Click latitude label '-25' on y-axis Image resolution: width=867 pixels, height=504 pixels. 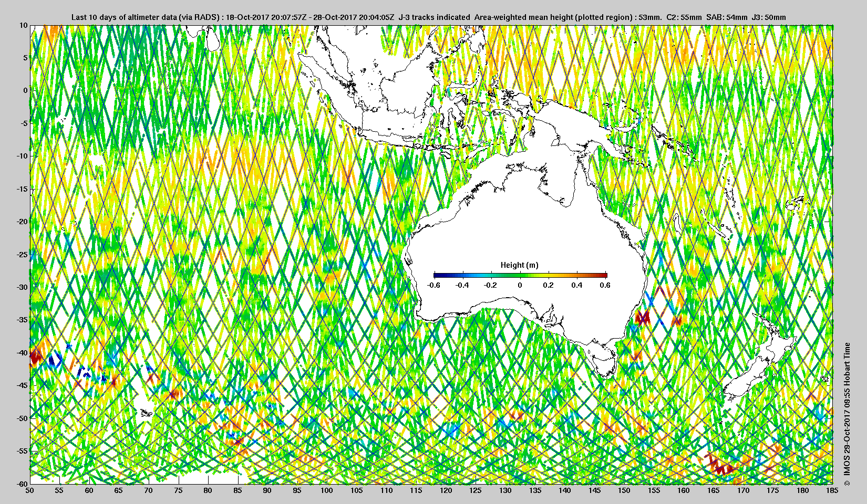(22, 254)
